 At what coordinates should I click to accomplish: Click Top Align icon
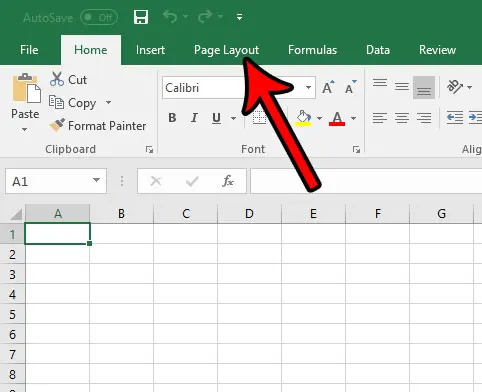pos(380,83)
